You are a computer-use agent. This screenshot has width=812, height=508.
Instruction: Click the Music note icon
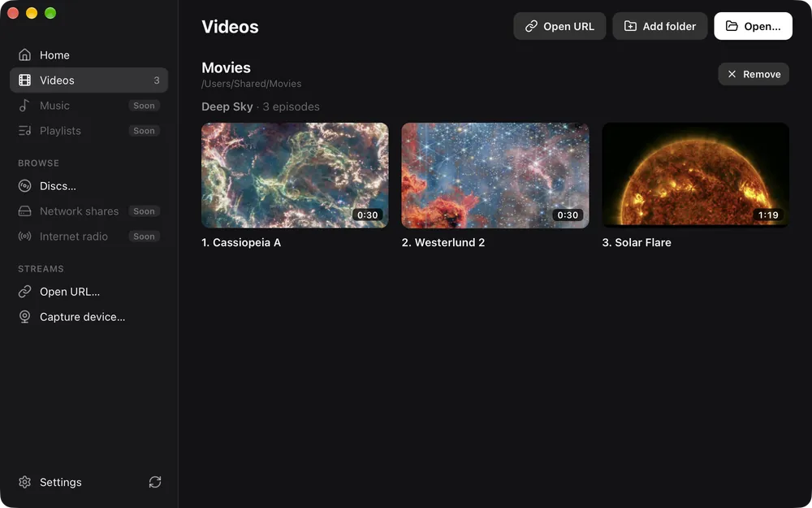[x=24, y=105]
